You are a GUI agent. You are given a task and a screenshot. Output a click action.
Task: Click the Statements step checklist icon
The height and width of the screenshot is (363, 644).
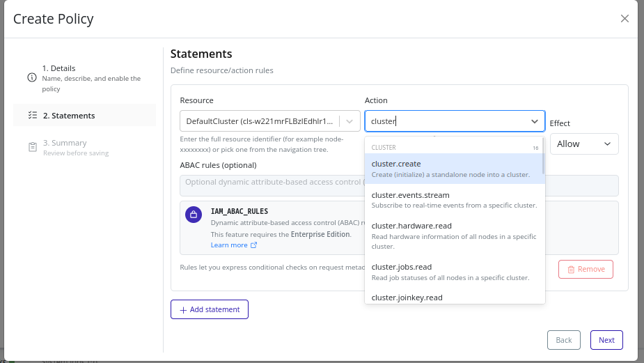33,115
